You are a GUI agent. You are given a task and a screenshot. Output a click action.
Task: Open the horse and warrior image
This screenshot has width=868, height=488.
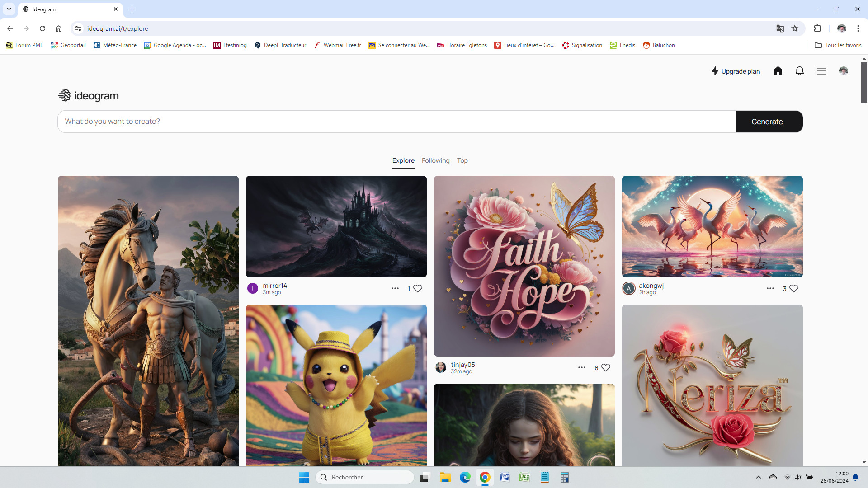click(x=148, y=321)
